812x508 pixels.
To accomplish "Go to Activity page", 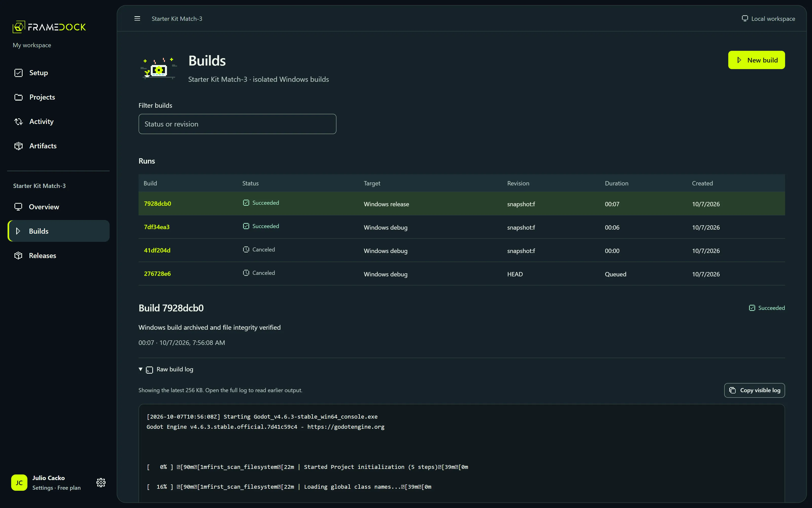I will pos(58,121).
